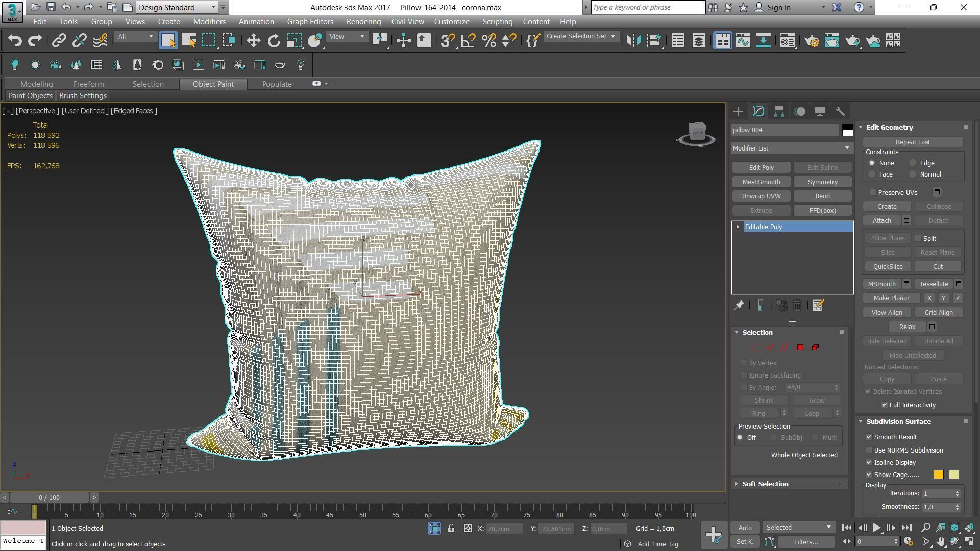980x551 pixels.
Task: Open the Scripting menu
Action: [x=497, y=22]
